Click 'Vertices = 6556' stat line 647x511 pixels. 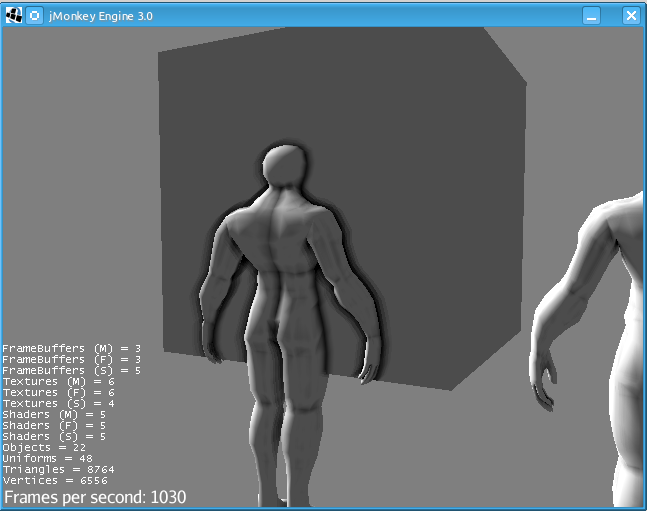tap(55, 480)
